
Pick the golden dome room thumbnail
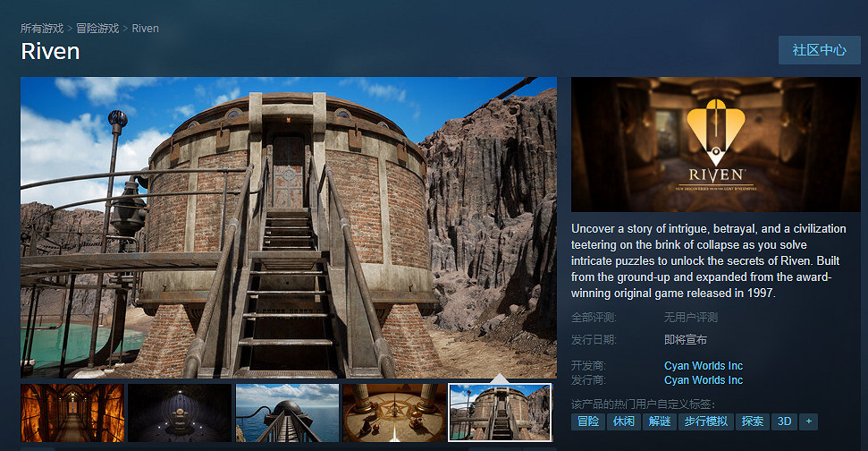(394, 413)
